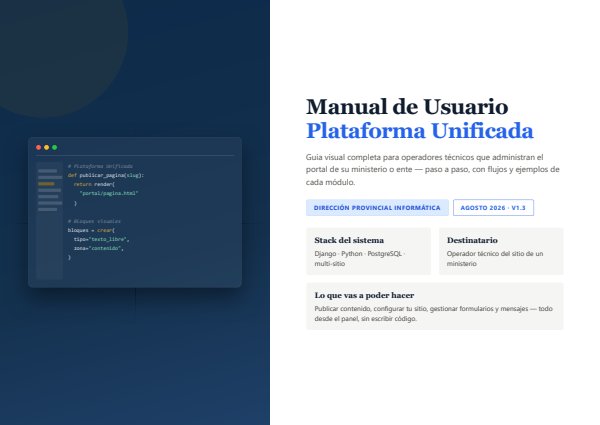Select the blue "Plataforma Unificada" heading

[x=419, y=131]
